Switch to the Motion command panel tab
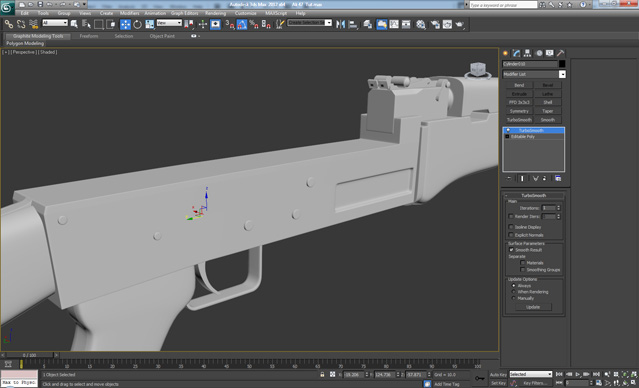The image size is (639, 388). pyautogui.click(x=539, y=53)
